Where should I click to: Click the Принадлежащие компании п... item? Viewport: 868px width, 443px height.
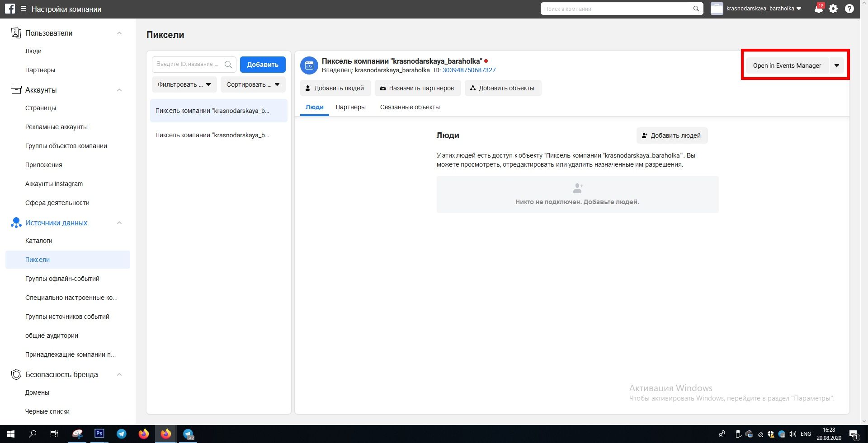pos(71,354)
